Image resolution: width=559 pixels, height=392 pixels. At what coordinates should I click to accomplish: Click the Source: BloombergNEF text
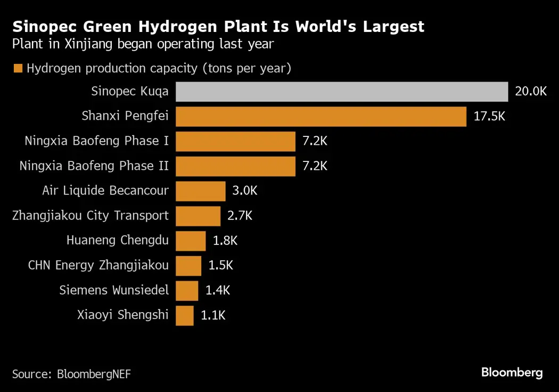click(71, 374)
